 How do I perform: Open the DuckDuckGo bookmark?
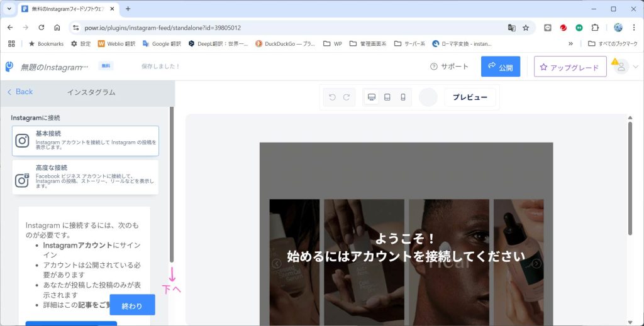[x=285, y=43]
